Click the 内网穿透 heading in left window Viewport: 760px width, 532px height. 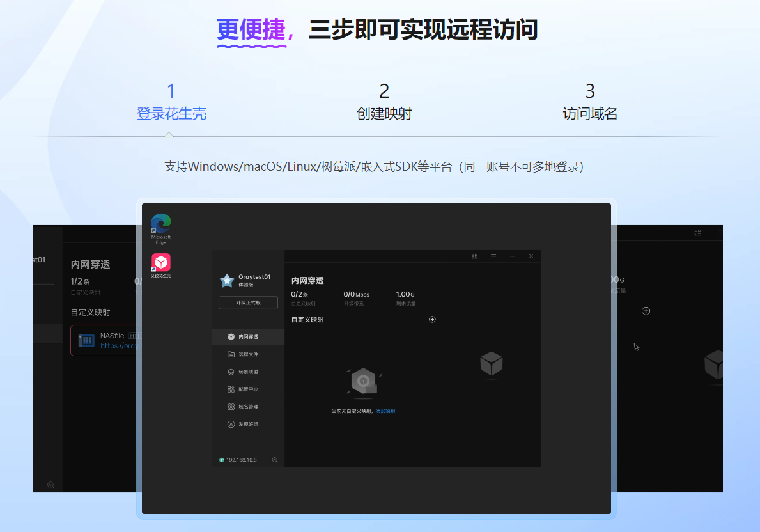pyautogui.click(x=90, y=264)
